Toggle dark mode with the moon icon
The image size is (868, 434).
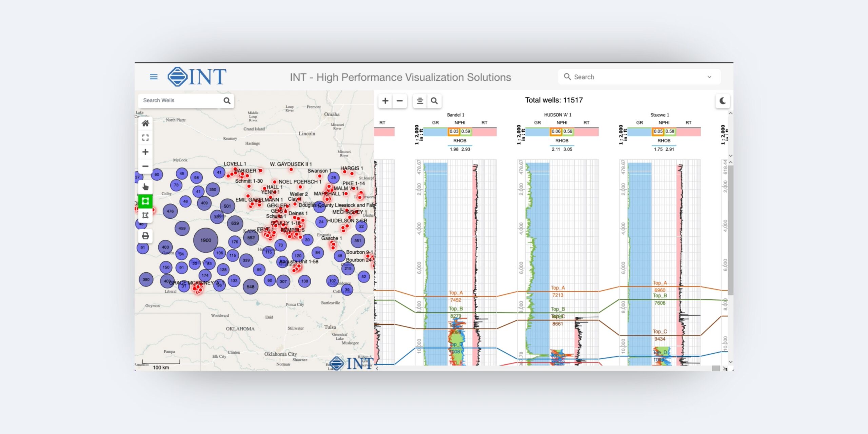tap(723, 101)
